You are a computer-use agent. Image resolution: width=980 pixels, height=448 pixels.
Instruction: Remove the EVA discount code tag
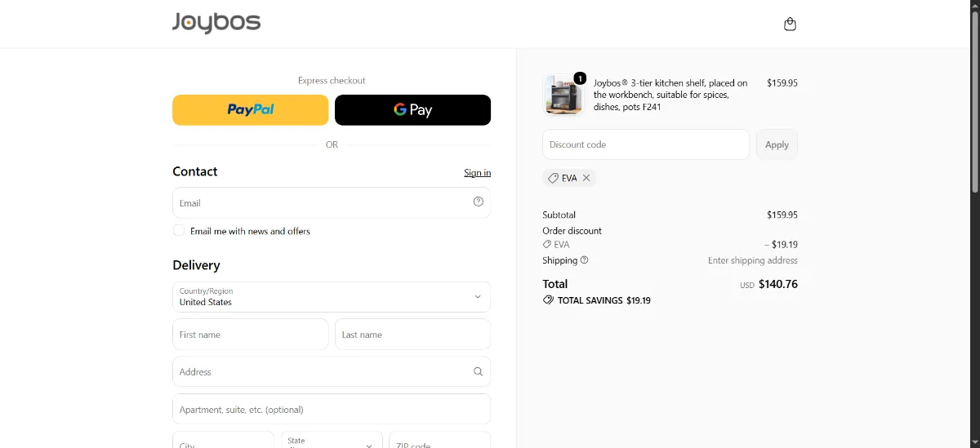tap(586, 178)
